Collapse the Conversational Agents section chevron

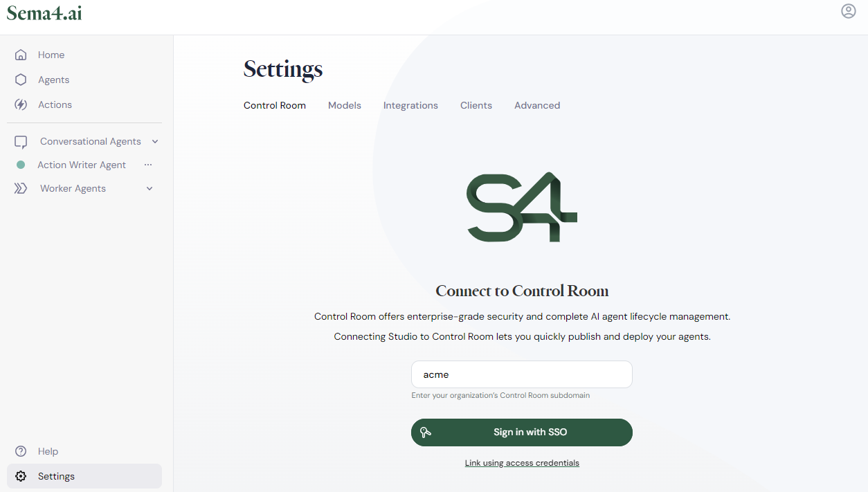pyautogui.click(x=155, y=141)
